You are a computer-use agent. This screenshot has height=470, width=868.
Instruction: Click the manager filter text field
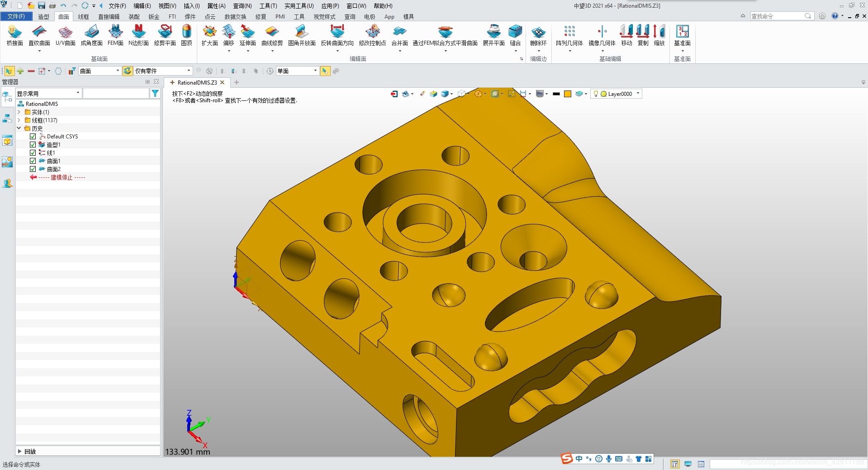point(116,93)
